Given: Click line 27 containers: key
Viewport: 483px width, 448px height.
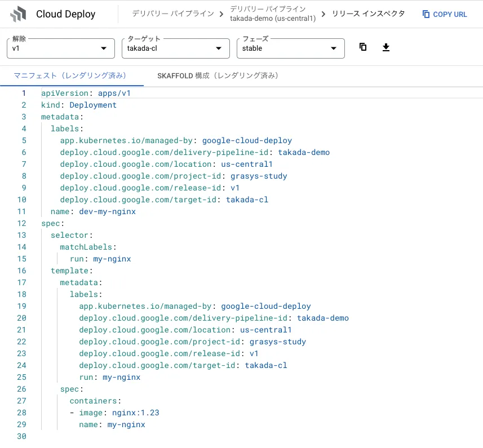Looking at the screenshot, I should (x=95, y=401).
